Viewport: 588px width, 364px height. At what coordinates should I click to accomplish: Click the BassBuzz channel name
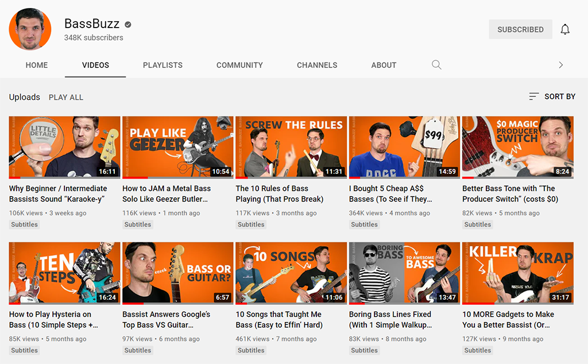(x=92, y=24)
